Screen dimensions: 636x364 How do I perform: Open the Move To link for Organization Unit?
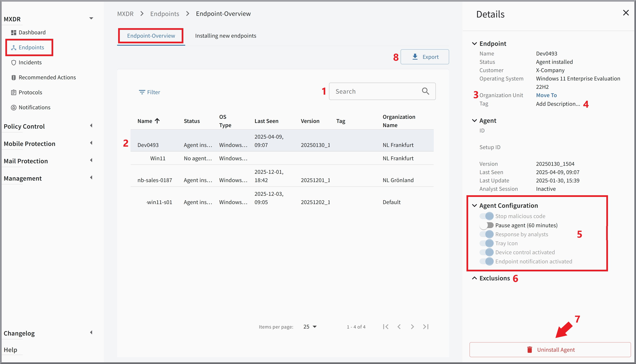click(546, 95)
